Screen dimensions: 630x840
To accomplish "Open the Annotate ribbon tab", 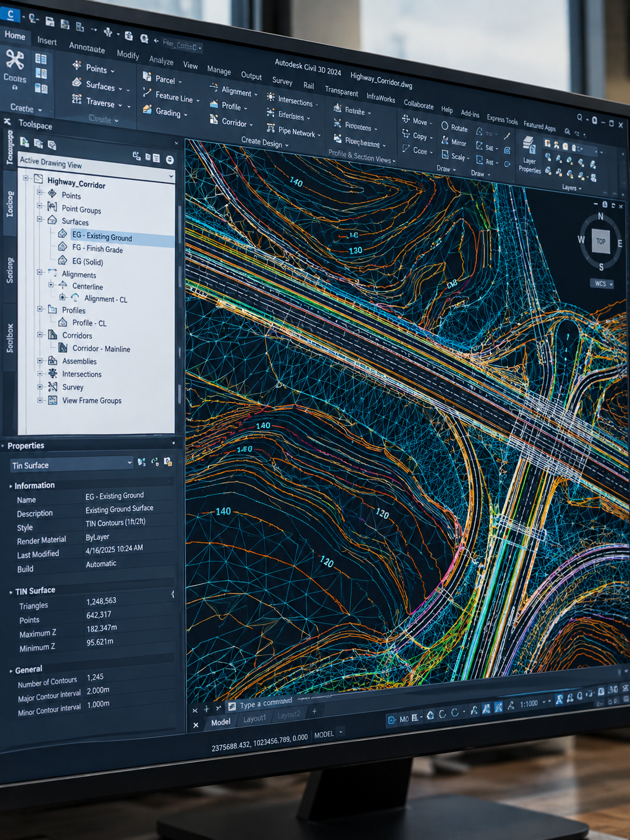I will tap(87, 48).
